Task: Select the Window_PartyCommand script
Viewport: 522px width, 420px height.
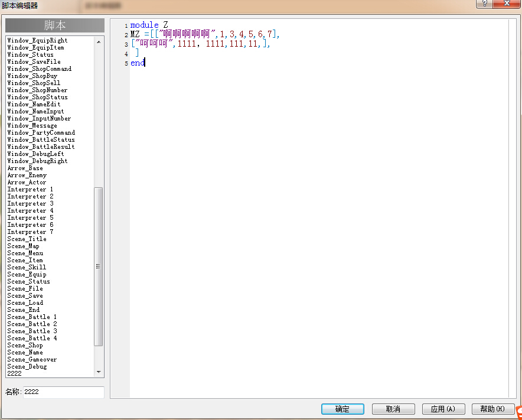Action: (x=41, y=132)
